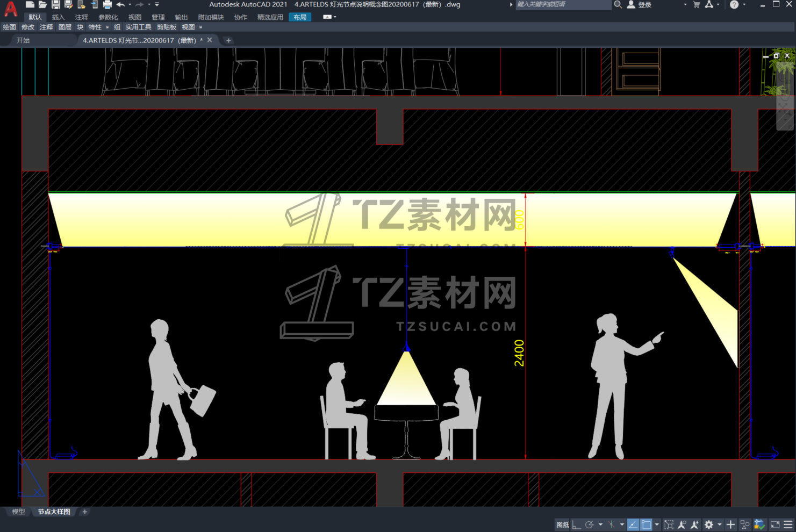Select the 节点大样图 layout tab
The height and width of the screenshot is (532, 796).
click(x=54, y=512)
